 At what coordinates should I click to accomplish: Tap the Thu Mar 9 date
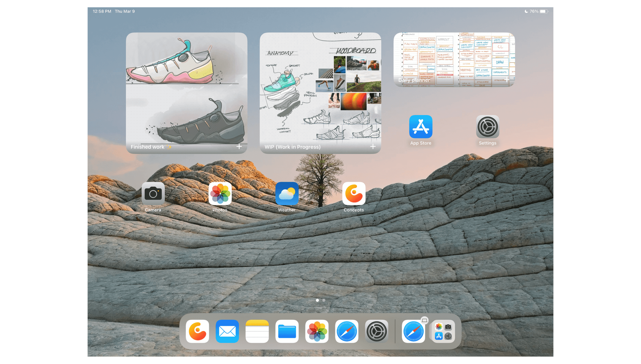point(125,11)
